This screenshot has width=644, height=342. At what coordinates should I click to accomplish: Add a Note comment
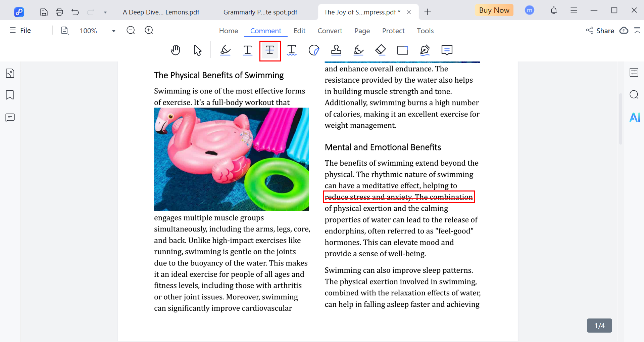447,50
